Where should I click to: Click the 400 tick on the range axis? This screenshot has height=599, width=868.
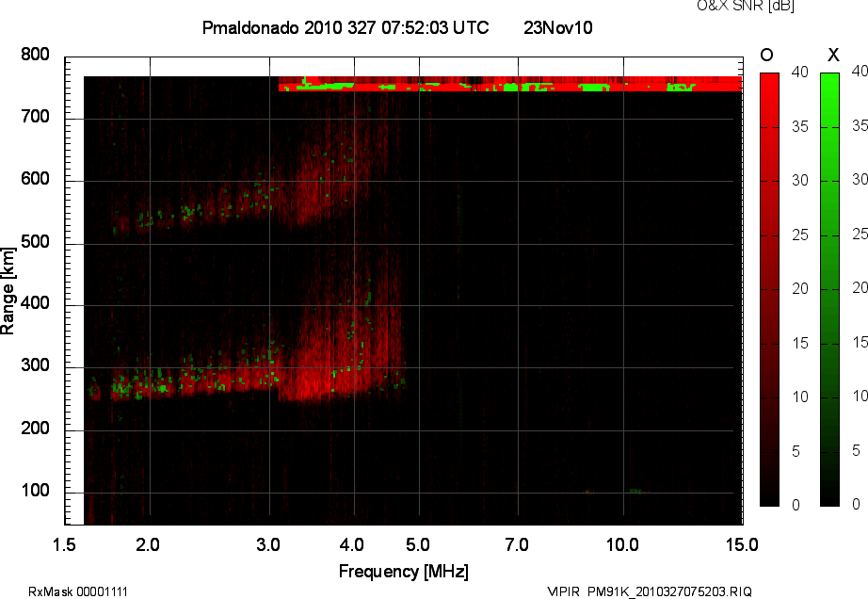click(36, 303)
